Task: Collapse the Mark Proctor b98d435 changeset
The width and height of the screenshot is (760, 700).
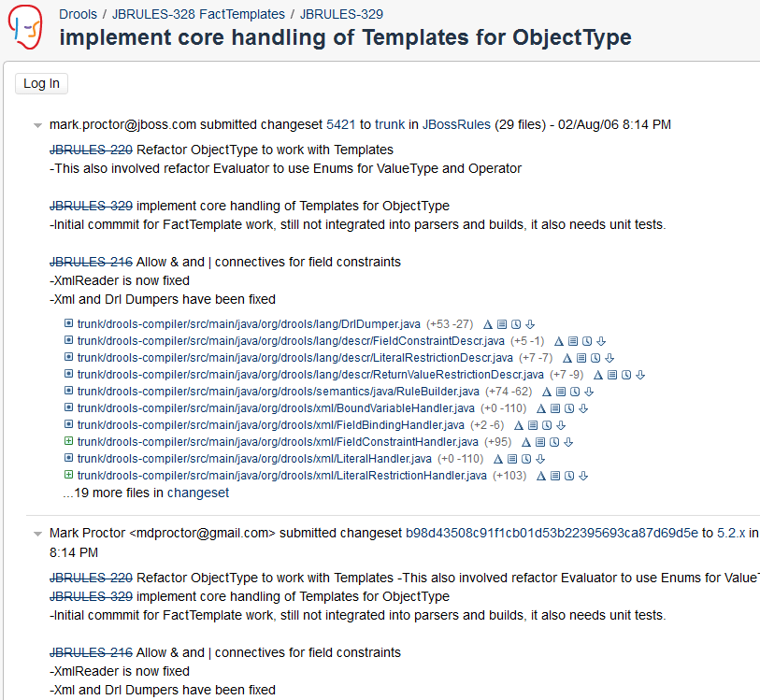Action: [x=37, y=534]
